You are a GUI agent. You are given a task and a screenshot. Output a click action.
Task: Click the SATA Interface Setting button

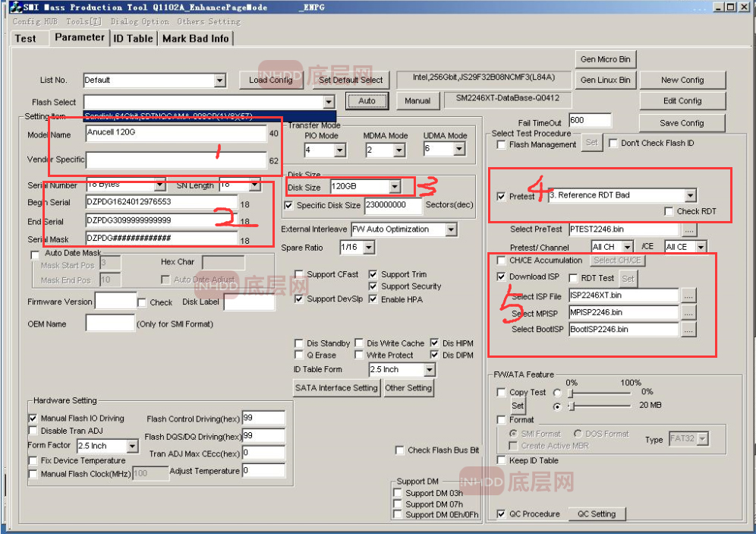pos(336,388)
